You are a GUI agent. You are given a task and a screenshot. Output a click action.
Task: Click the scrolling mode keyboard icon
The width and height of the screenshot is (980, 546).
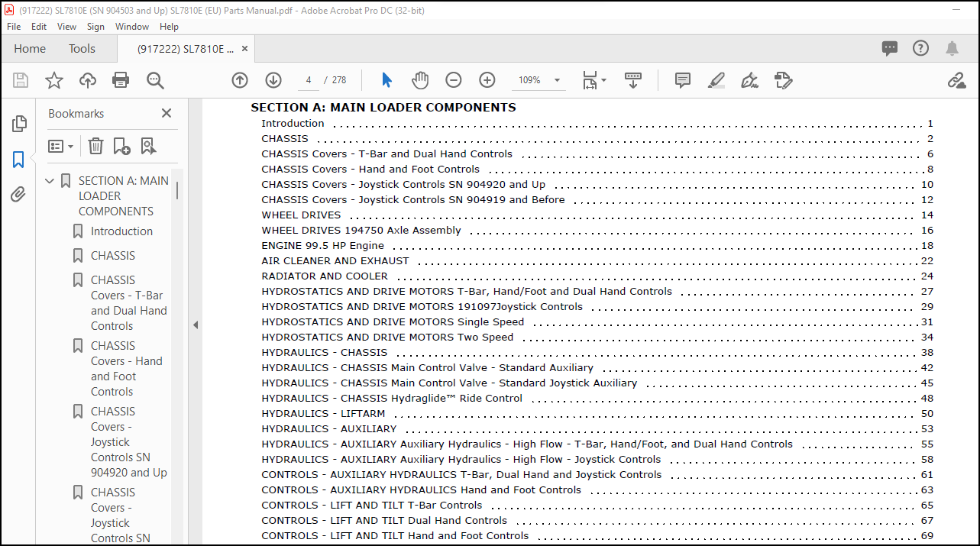click(633, 80)
